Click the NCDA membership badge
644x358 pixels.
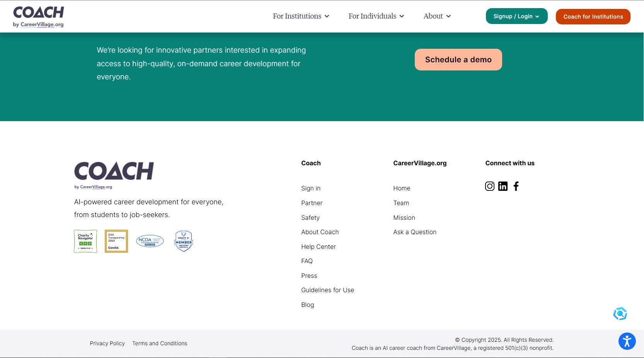[150, 241]
